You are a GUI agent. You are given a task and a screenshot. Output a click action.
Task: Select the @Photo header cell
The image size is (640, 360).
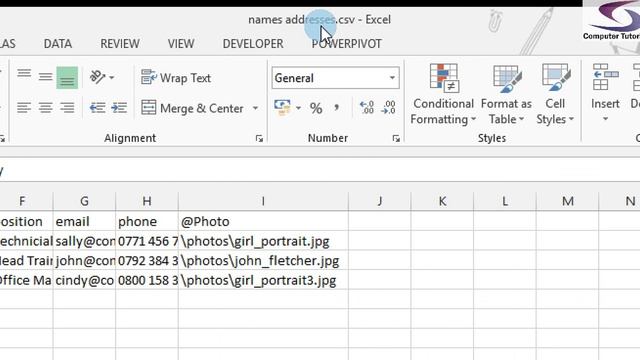[x=263, y=221]
